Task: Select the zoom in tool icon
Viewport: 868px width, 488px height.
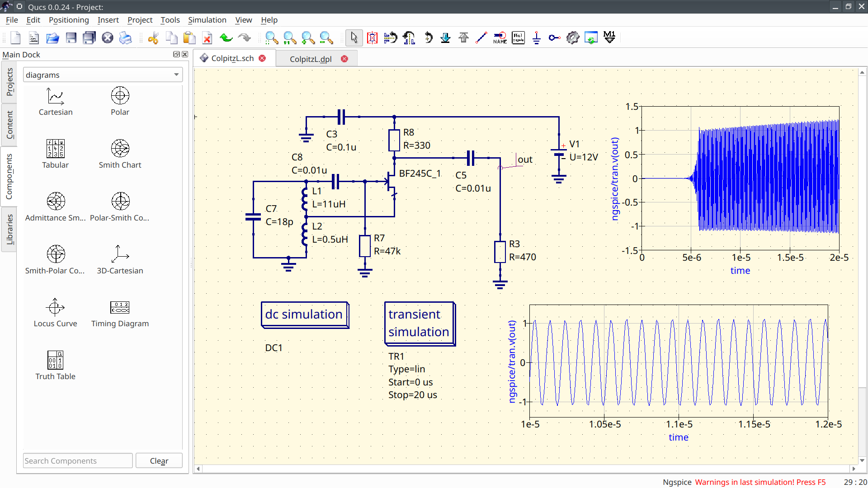Action: coord(307,38)
